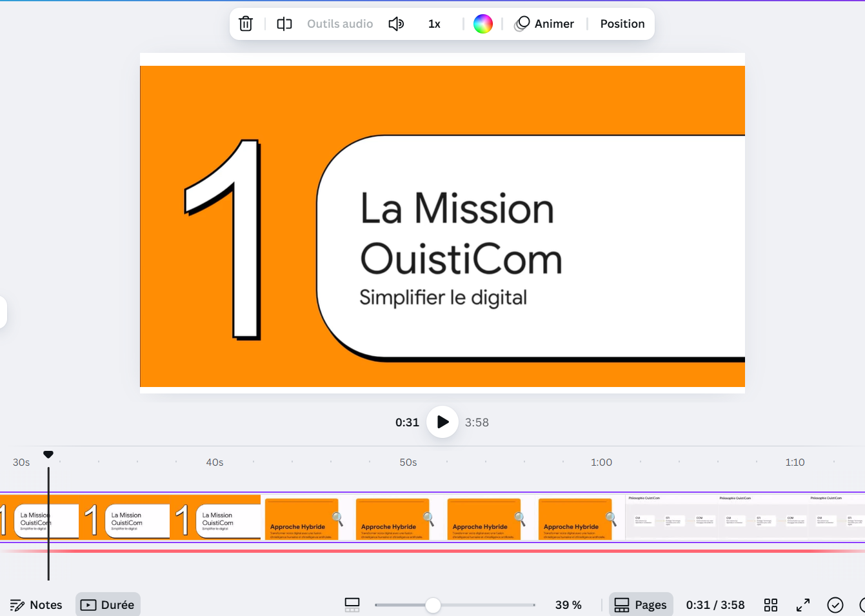Delete the selected page with trash icon
865x616 pixels.
pyautogui.click(x=246, y=24)
